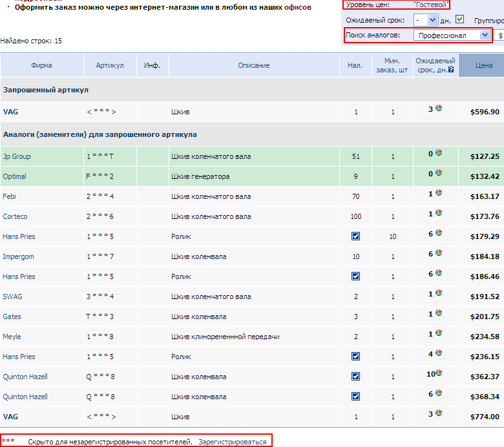Image resolution: width=504 pixels, height=447 pixels.
Task: Click pie chart icon in Hans Pries $179.29 row
Action: (x=439, y=233)
